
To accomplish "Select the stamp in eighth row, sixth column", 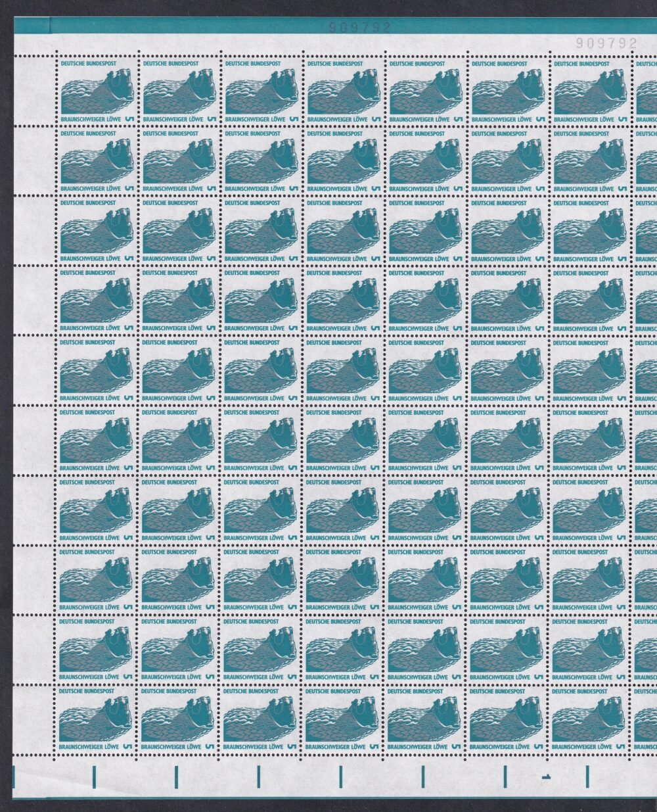I will pos(507,579).
